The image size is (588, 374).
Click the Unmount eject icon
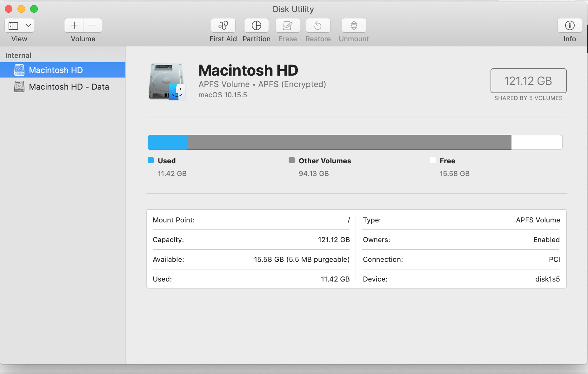click(354, 25)
